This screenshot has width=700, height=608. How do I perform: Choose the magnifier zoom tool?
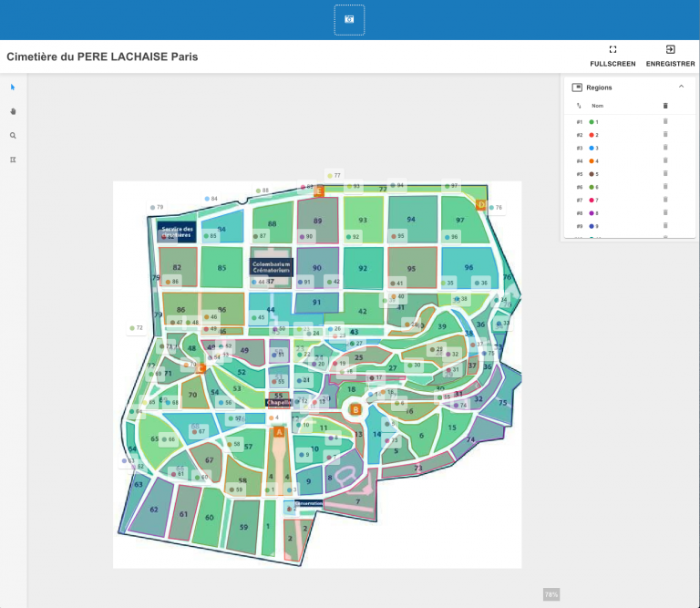[13, 135]
